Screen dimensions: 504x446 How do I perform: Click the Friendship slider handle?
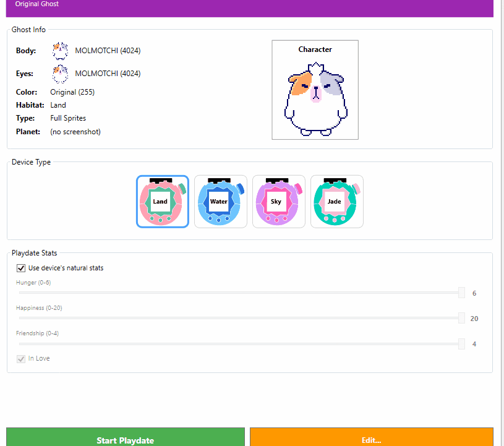click(461, 344)
